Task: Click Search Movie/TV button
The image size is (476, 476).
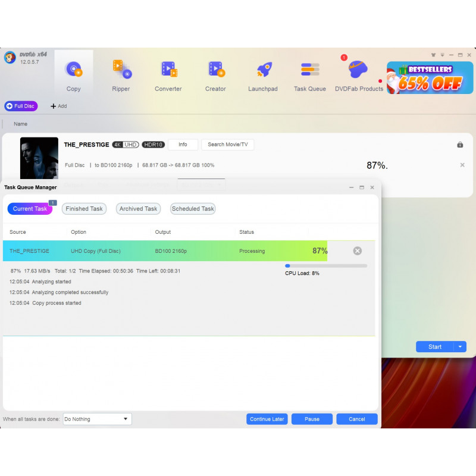Action: click(228, 145)
